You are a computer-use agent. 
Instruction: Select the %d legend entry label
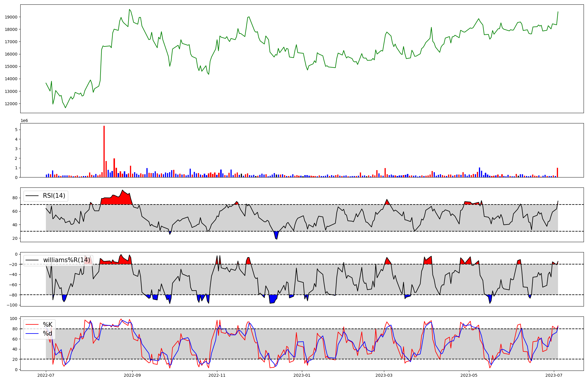(48, 334)
